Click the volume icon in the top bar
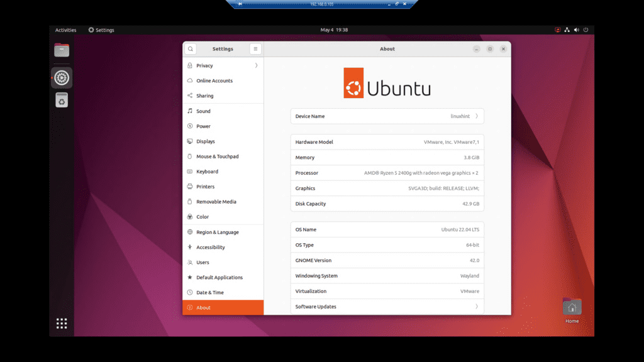The height and width of the screenshot is (362, 644). pos(576,30)
